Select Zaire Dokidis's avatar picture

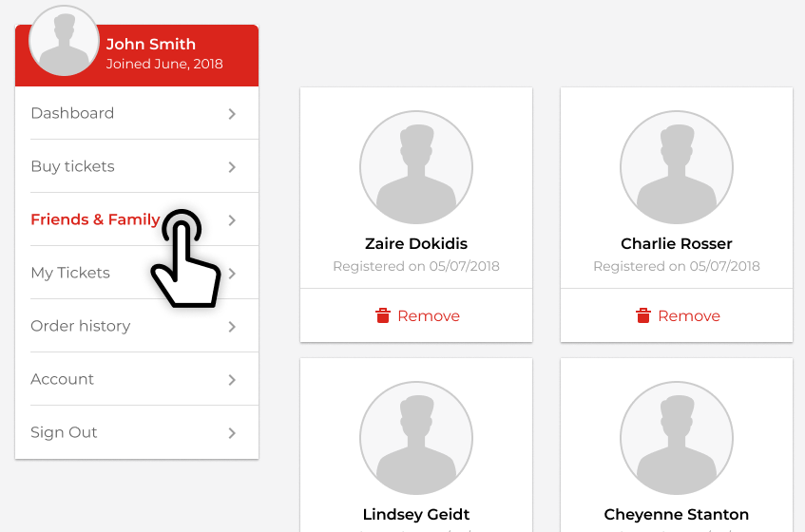pyautogui.click(x=416, y=167)
